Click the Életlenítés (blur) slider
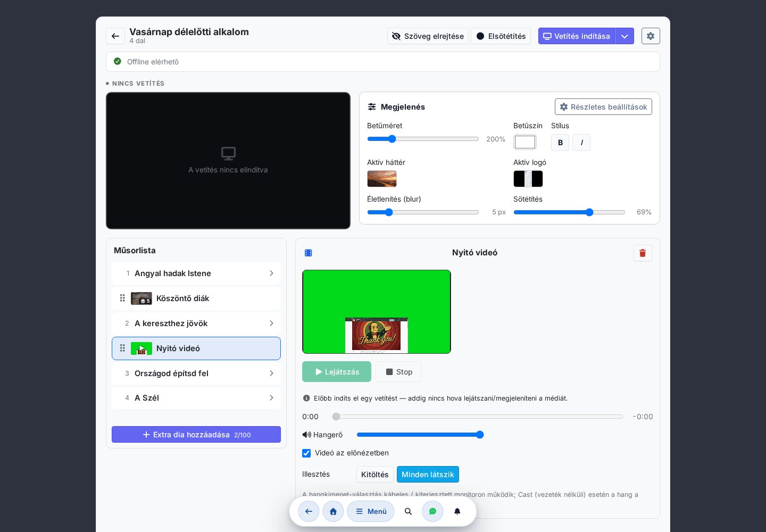Screen dimensions: 766x532 (x=423, y=212)
